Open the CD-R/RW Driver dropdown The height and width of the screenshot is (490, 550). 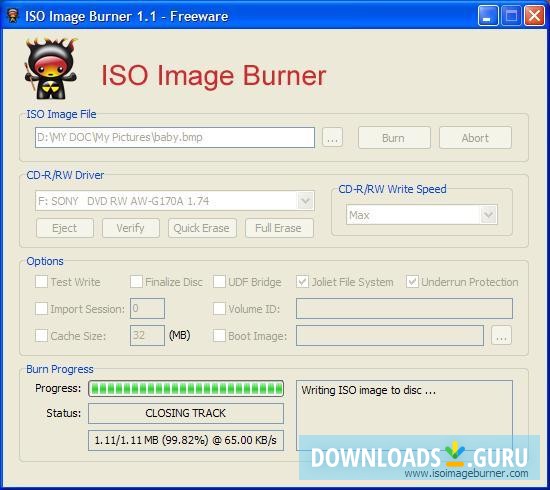pyautogui.click(x=305, y=201)
